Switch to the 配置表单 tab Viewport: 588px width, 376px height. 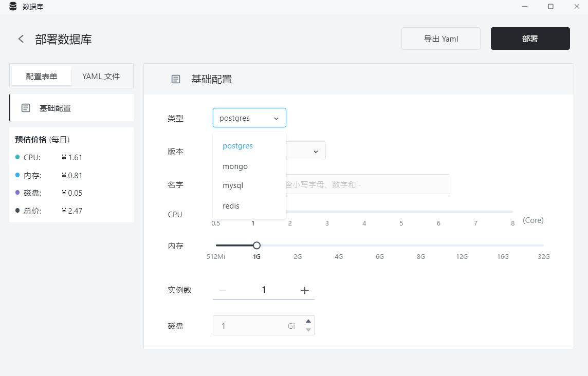point(42,76)
